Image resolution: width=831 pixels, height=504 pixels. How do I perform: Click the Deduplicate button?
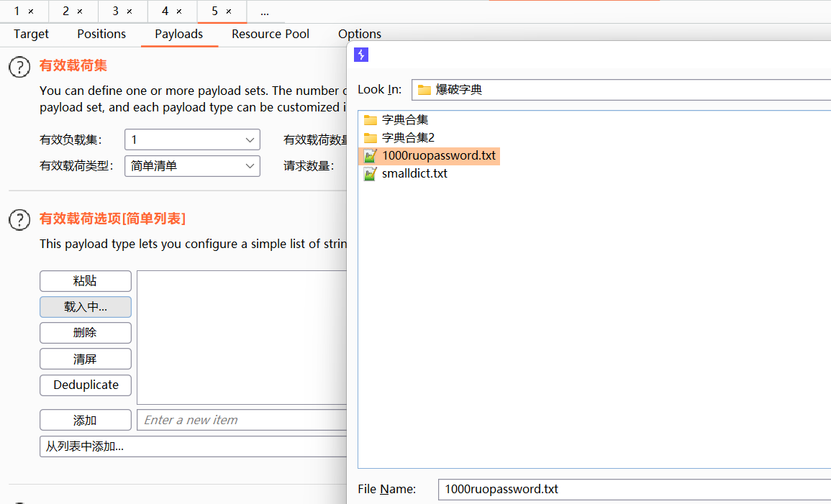point(86,385)
